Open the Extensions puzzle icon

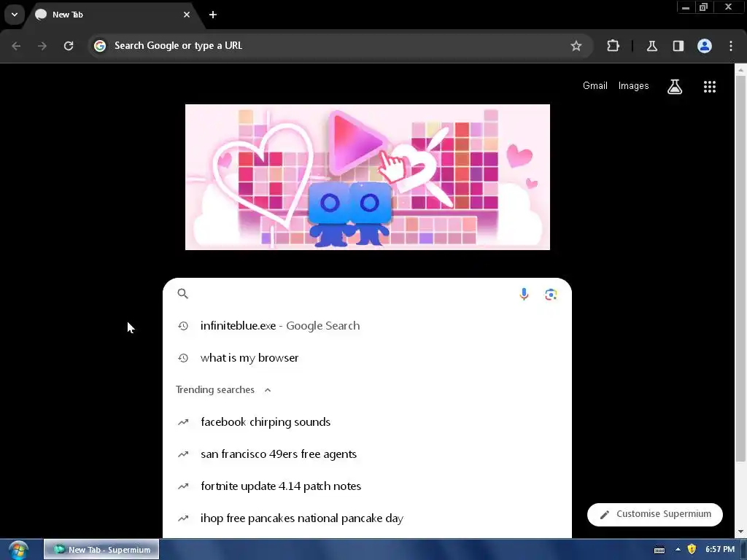[613, 46]
